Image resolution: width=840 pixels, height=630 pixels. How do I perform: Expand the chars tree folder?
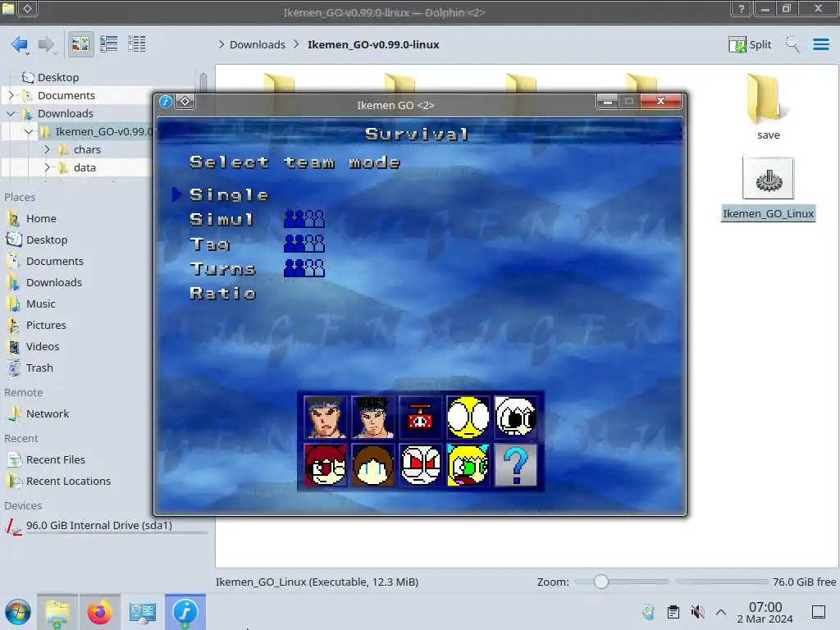click(47, 149)
